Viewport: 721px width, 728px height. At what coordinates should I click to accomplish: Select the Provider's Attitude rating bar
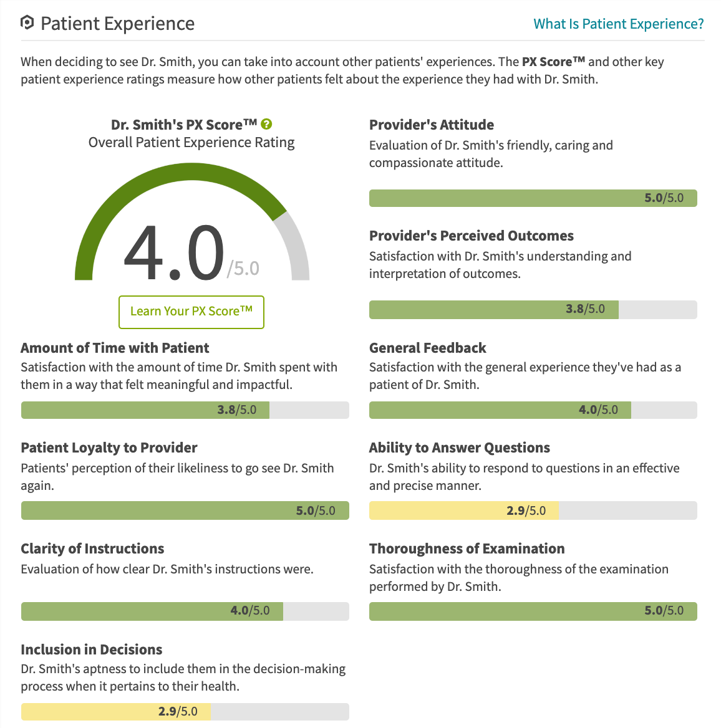tap(533, 198)
